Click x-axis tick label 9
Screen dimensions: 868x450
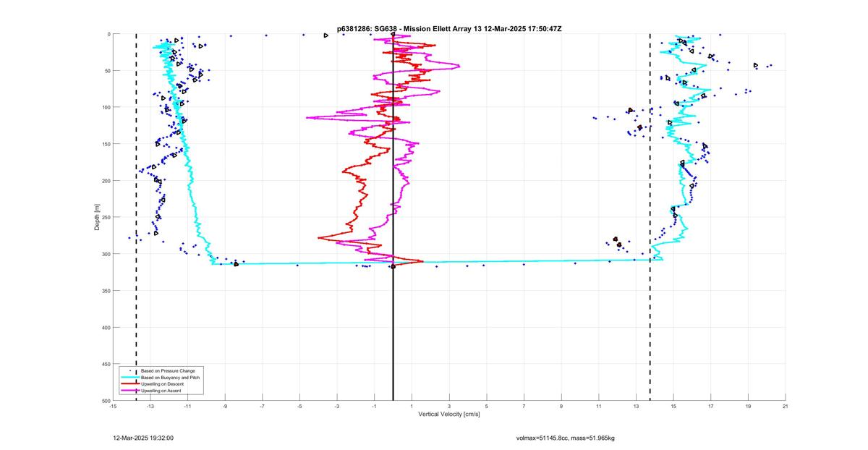(561, 406)
